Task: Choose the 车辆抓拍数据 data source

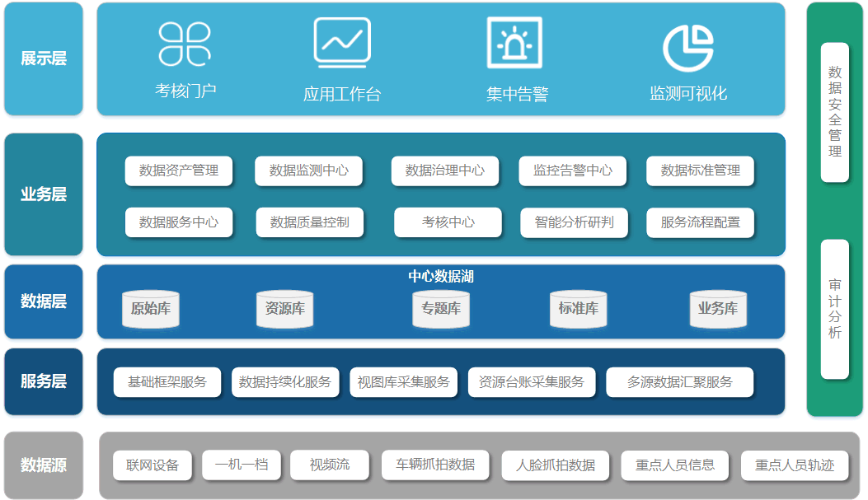Action: click(434, 465)
